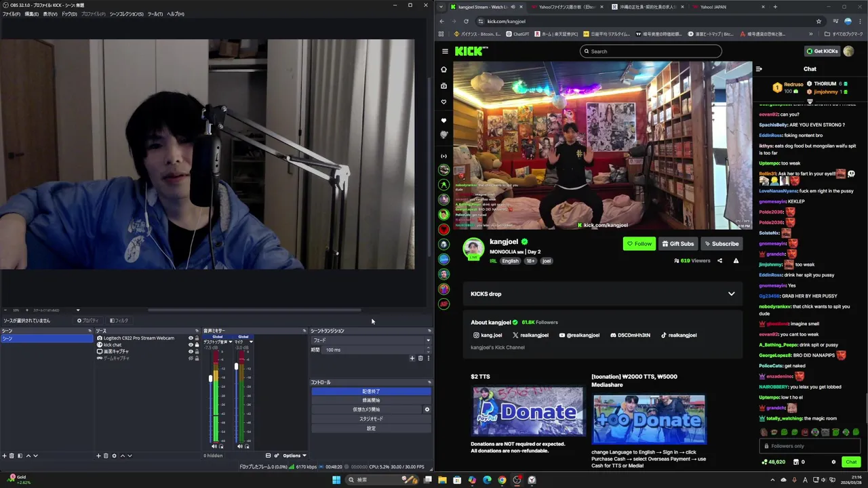Add a new scene in OBS
This screenshot has width=868, height=488.
pyautogui.click(x=4, y=455)
